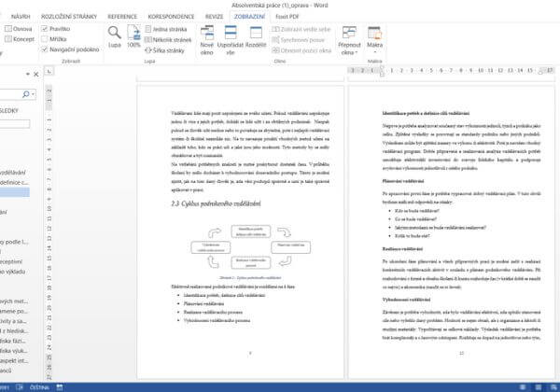Screen dimensions: 560x392
Task: Open the ROZLOŽENÍ STRÁNKY tab
Action: point(69,17)
